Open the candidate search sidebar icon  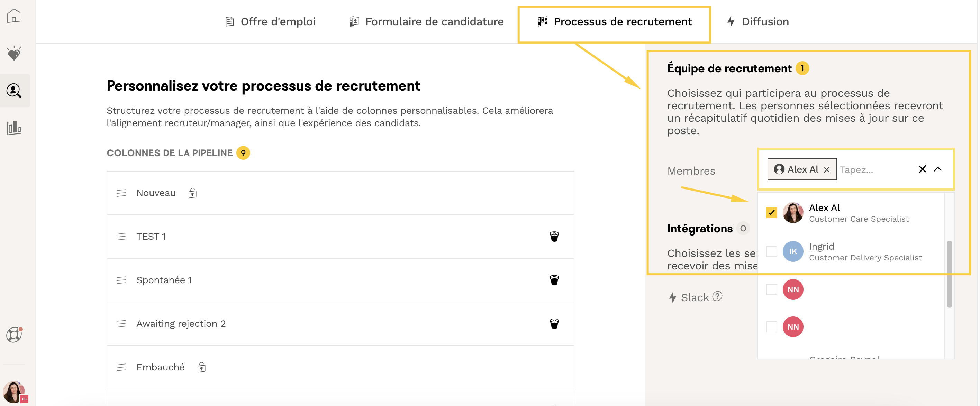click(14, 91)
